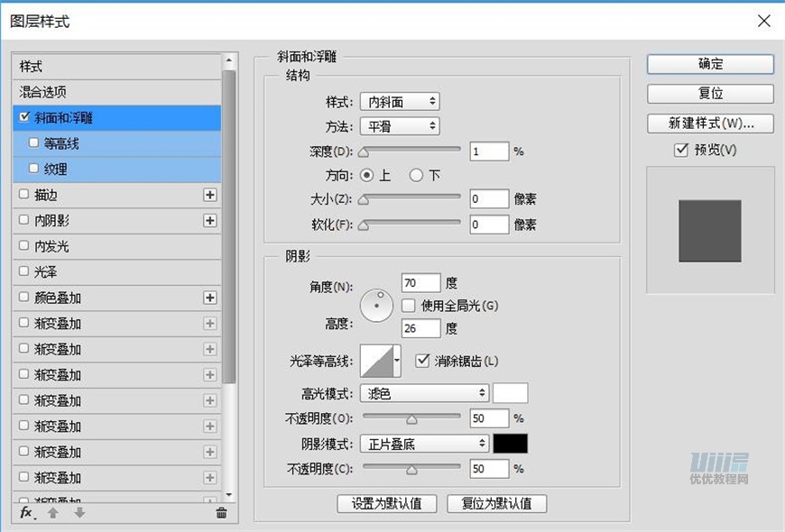Click the move effect down arrow
Viewport: 785px width, 532px height.
(x=79, y=512)
